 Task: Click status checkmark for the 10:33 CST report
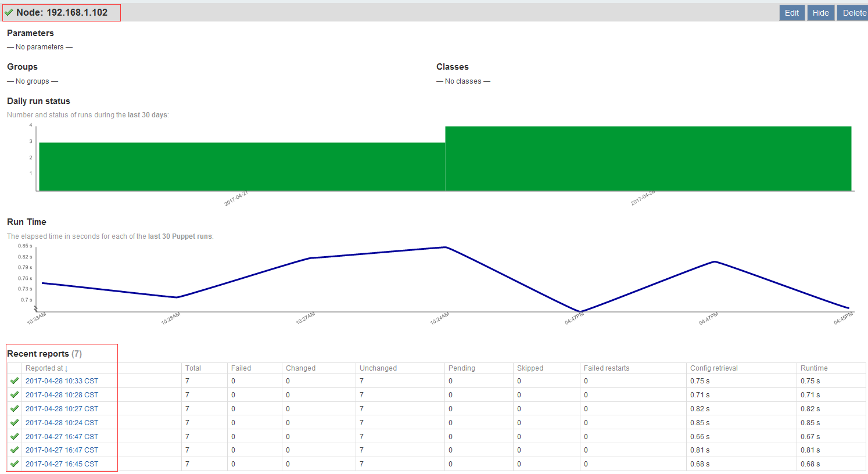(x=15, y=381)
